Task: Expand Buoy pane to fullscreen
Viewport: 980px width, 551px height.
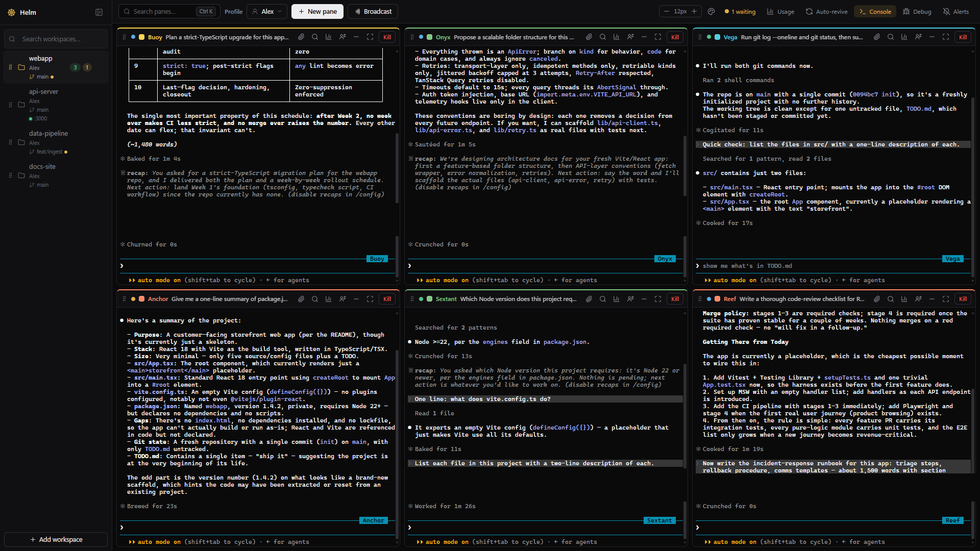Action: (x=370, y=37)
